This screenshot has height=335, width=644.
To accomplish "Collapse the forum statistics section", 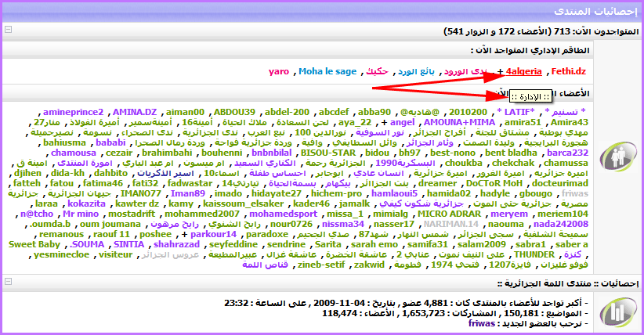I will [7, 280].
